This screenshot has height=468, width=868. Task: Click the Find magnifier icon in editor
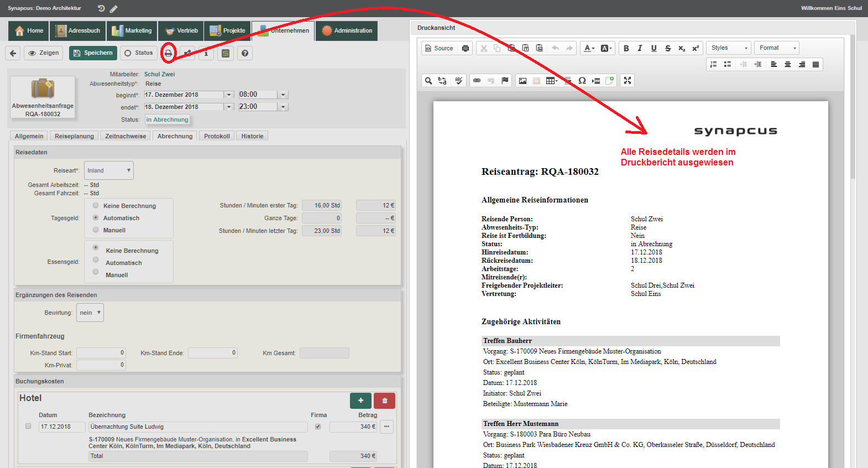click(428, 81)
